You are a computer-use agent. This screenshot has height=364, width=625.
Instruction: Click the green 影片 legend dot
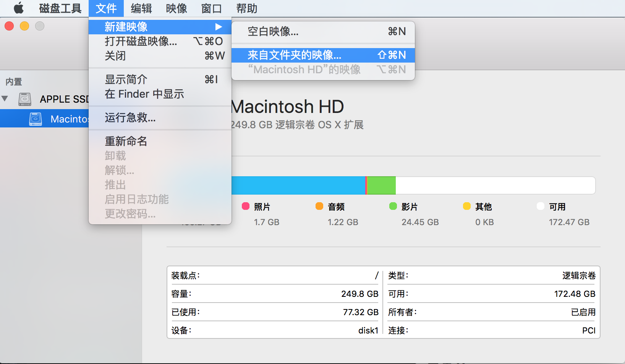393,206
